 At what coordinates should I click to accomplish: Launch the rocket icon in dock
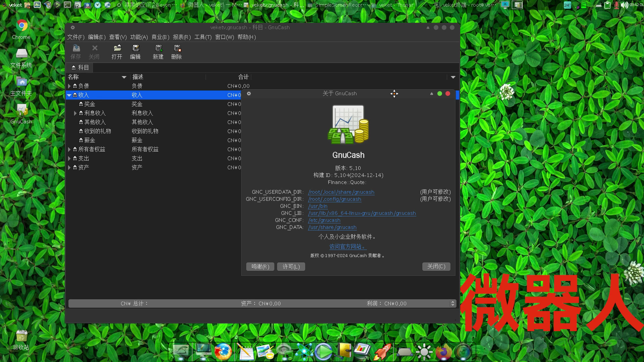coord(383,352)
